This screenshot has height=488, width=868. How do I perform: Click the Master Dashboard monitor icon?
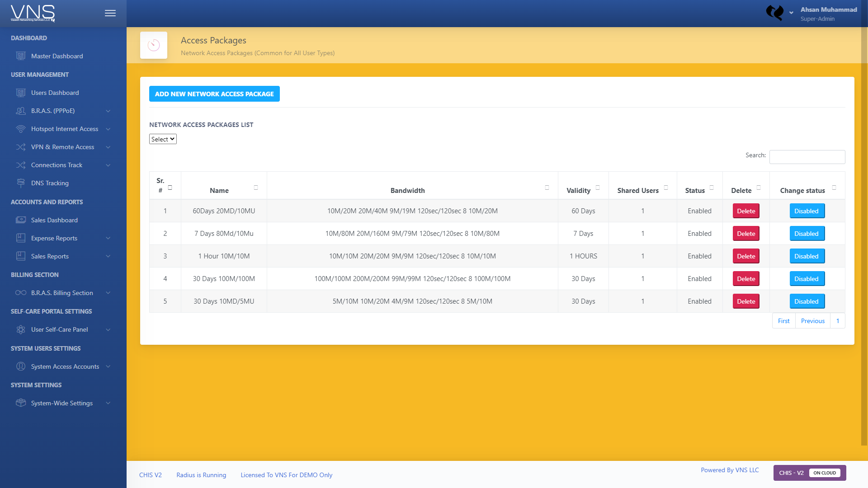point(21,56)
